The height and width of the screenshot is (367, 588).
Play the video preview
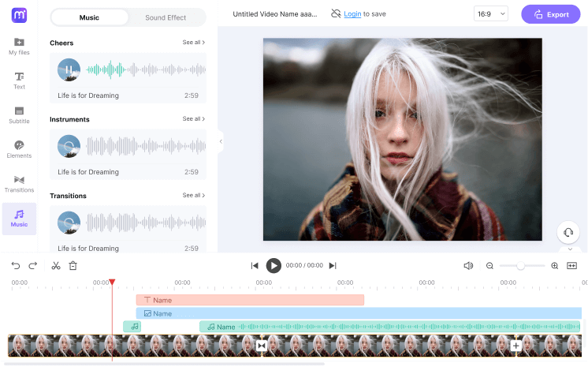coord(274,266)
